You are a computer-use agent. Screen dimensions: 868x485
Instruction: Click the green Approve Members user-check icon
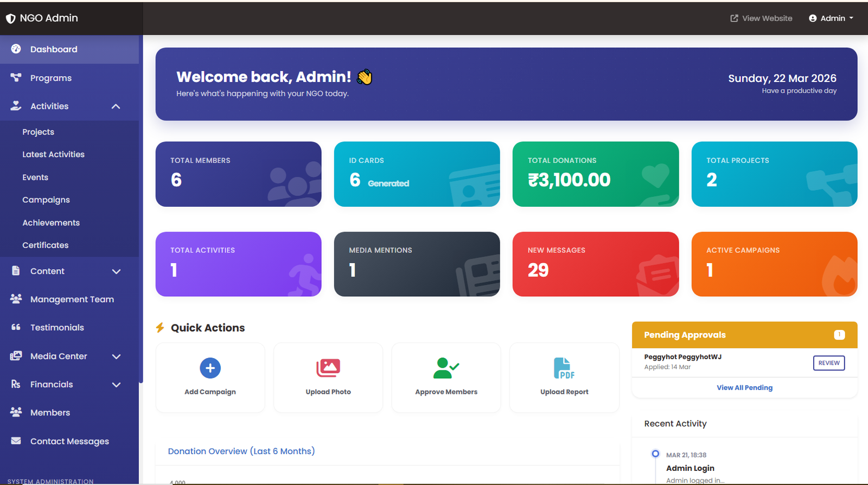[x=446, y=368]
